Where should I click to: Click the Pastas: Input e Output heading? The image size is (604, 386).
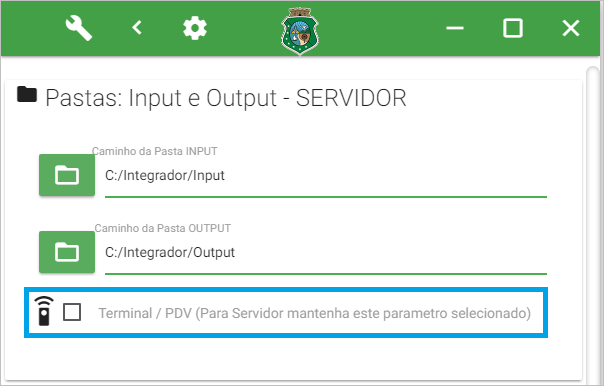coord(226,98)
